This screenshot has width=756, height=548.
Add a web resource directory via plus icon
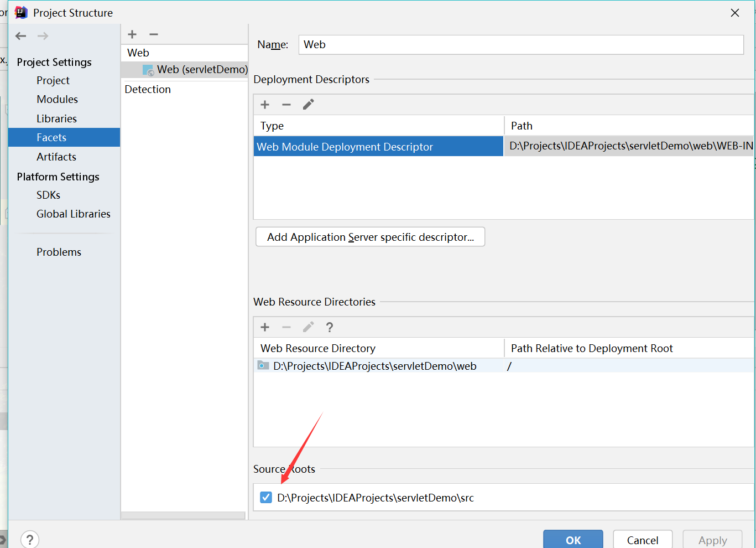pyautogui.click(x=264, y=327)
